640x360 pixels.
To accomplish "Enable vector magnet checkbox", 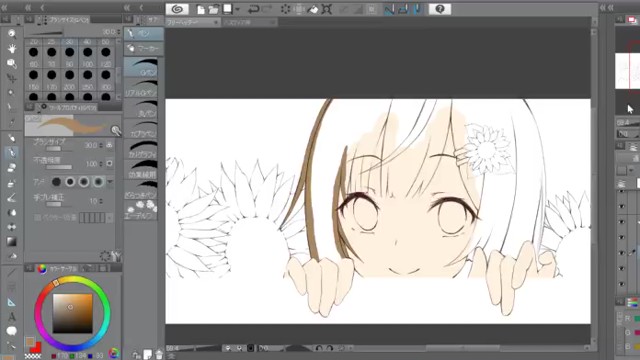I will (x=37, y=218).
